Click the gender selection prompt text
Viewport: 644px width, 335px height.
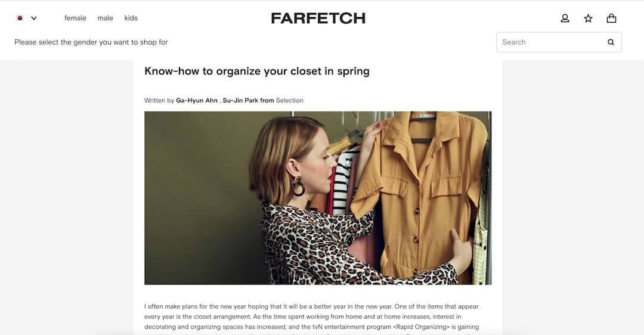coord(91,42)
